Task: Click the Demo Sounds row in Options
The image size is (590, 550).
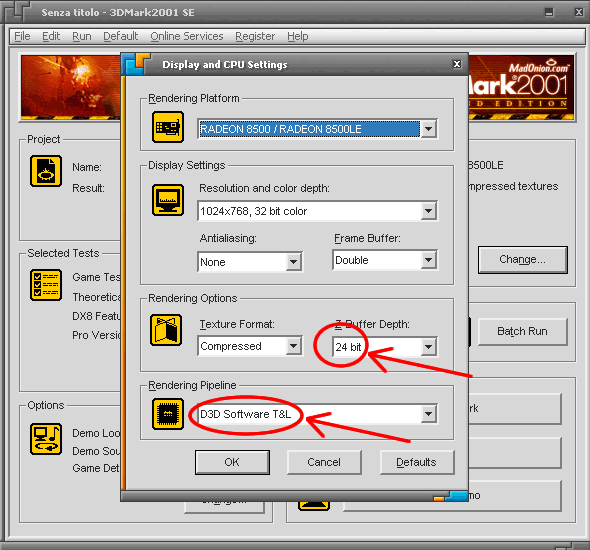Action: (96, 451)
